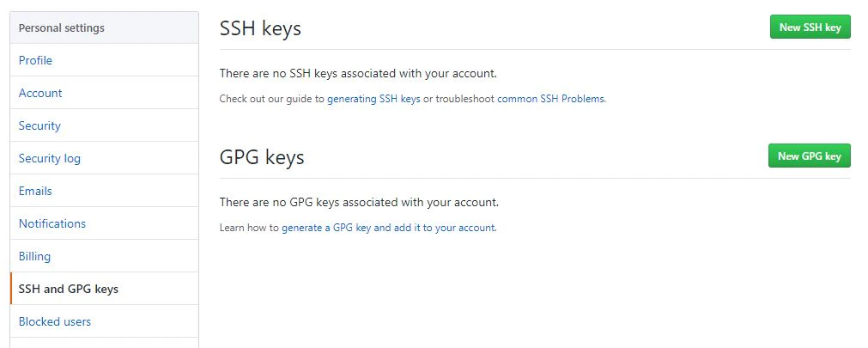The image size is (868, 348).
Task: Open the Blocked users page
Action: click(104, 321)
